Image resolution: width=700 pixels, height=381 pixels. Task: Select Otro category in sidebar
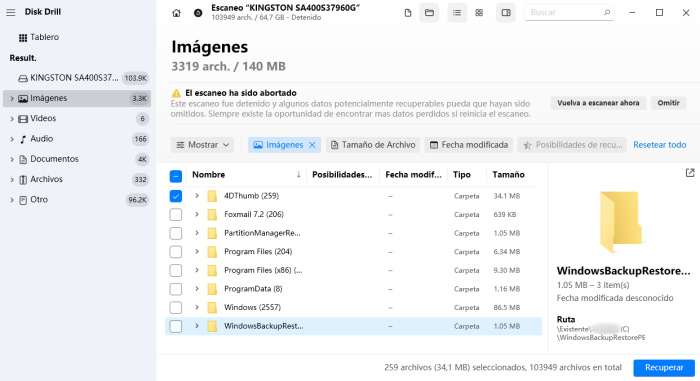click(x=77, y=200)
